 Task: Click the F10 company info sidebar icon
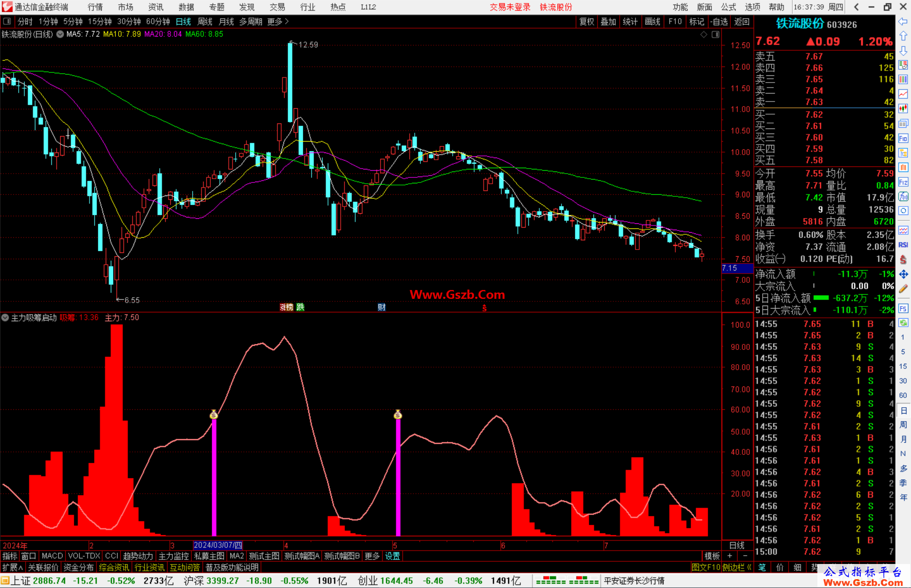click(903, 138)
